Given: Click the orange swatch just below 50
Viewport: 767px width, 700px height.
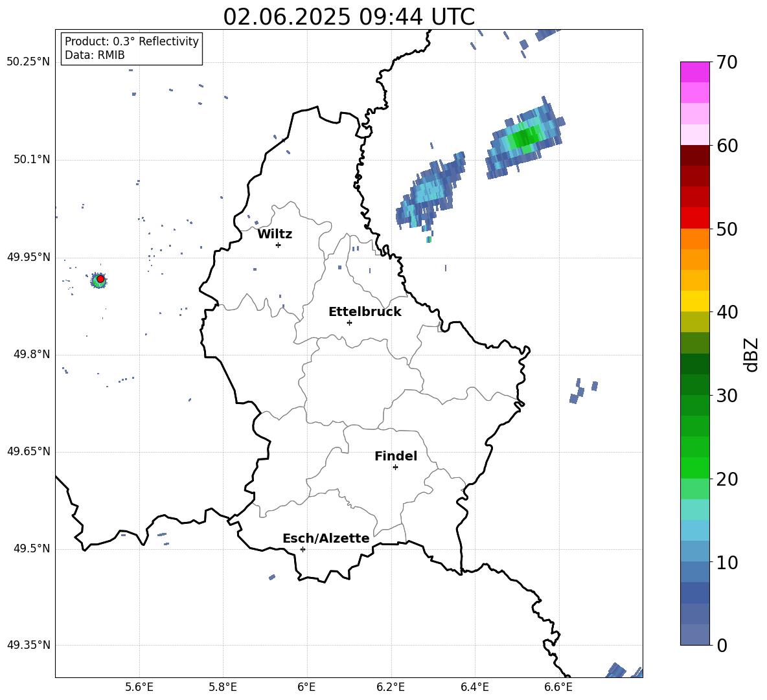Looking at the screenshot, I should tap(694, 239).
